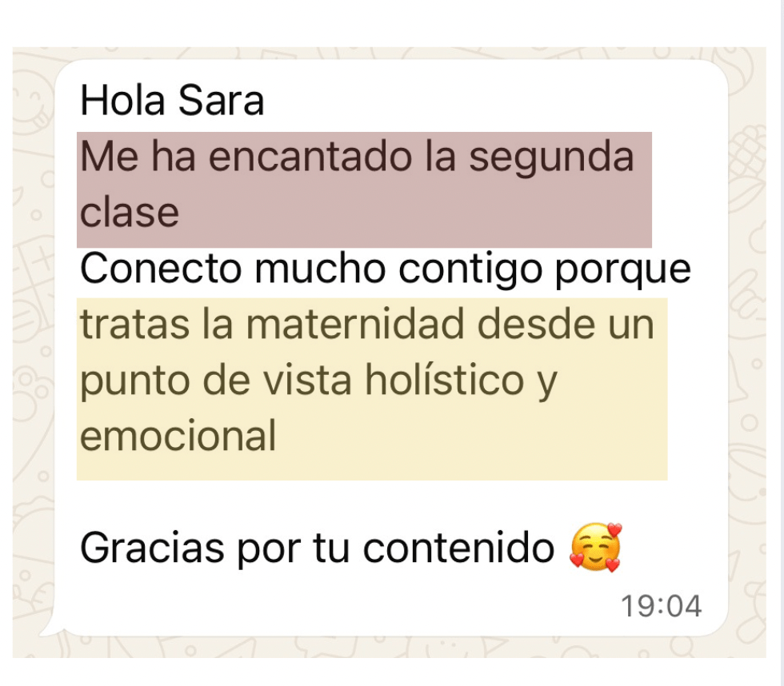Click the 19:04 message timestamp
Viewport: 784px width, 686px height.
661,605
